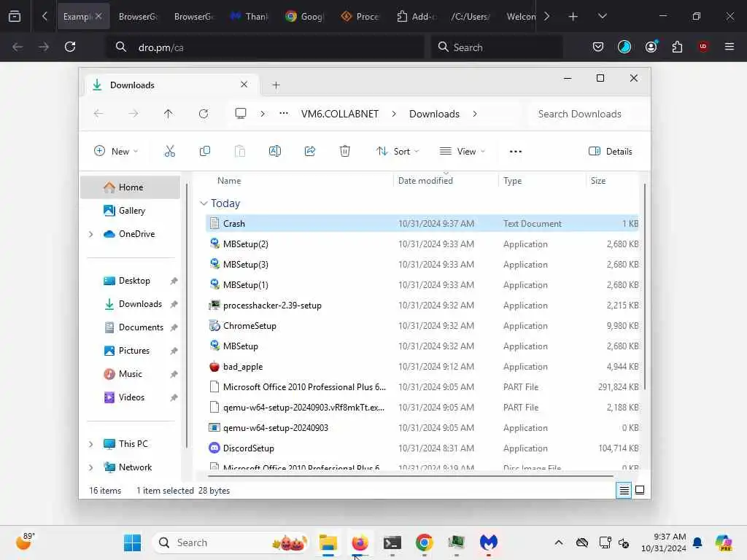Open Chrome from the taskbar

click(424, 542)
